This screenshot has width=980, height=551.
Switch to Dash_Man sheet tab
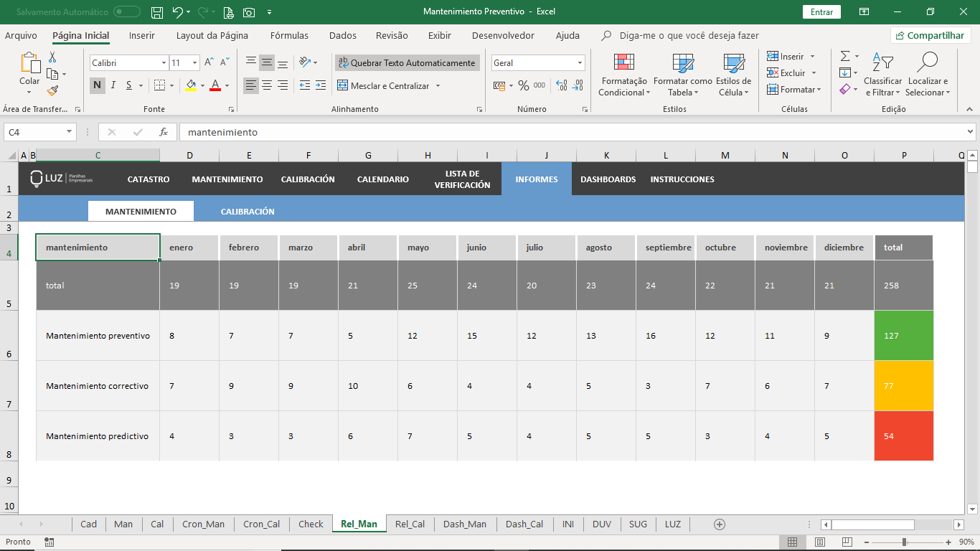tap(464, 524)
